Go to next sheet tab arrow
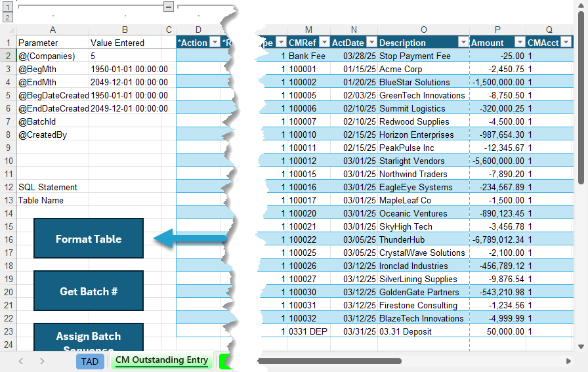 (42, 361)
